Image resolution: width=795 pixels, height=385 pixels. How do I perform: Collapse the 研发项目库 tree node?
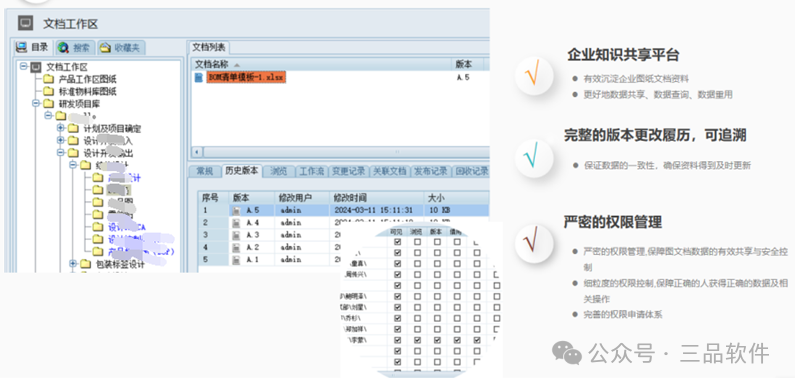pyautogui.click(x=35, y=103)
